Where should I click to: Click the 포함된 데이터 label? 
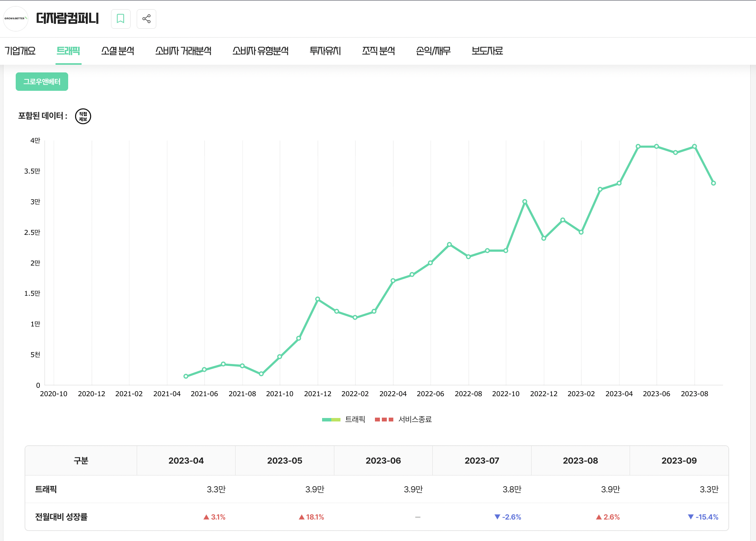pyautogui.click(x=43, y=116)
